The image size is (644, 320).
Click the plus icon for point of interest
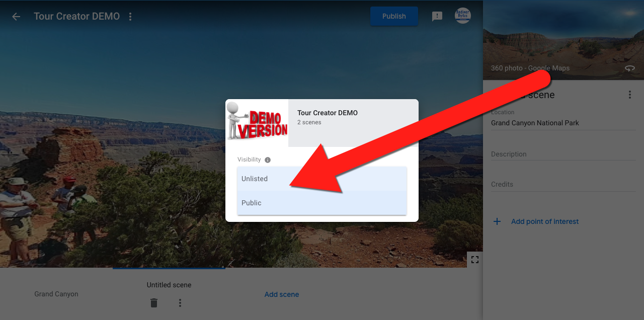pyautogui.click(x=497, y=221)
